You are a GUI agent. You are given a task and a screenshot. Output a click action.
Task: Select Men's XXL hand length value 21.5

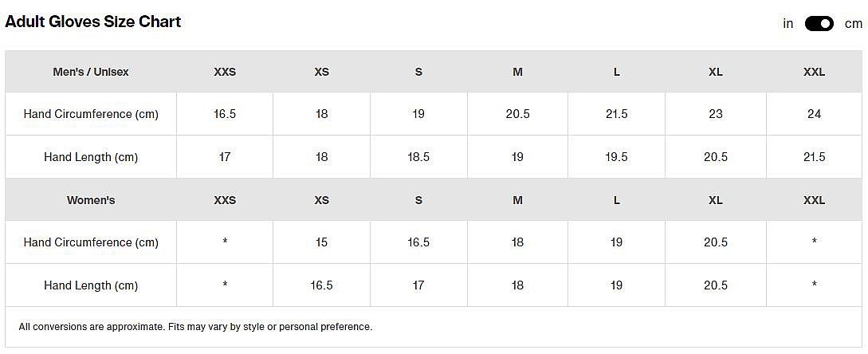point(814,157)
